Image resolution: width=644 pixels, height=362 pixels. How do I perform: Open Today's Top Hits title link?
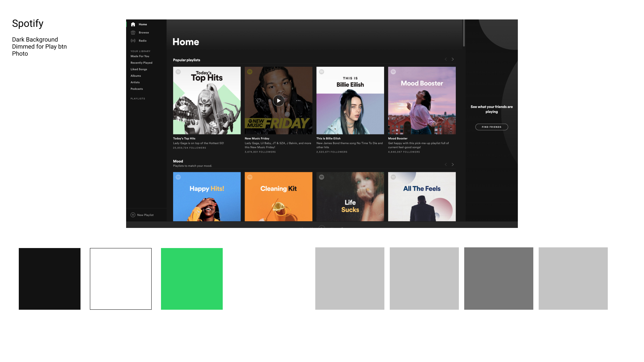(184, 138)
